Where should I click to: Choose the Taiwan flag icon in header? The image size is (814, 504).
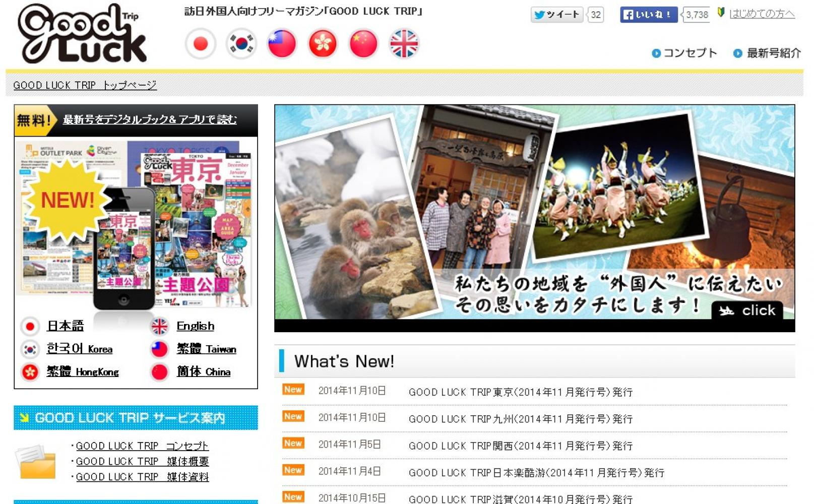(x=282, y=44)
